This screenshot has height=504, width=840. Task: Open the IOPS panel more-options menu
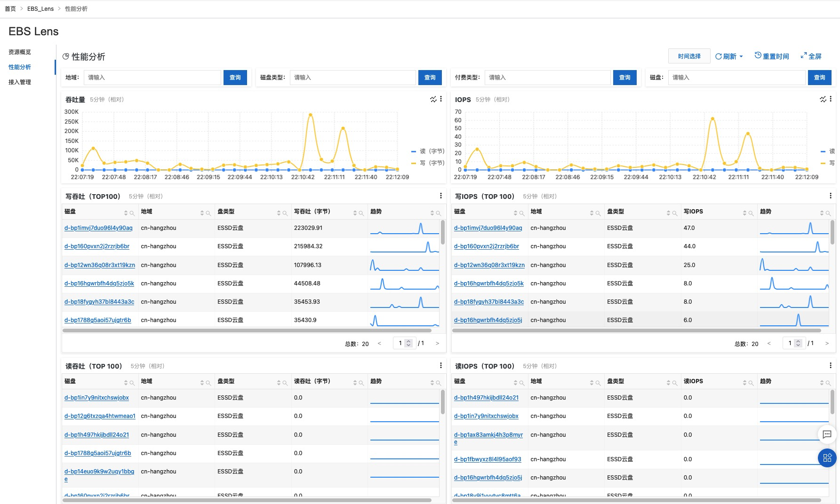[831, 99]
